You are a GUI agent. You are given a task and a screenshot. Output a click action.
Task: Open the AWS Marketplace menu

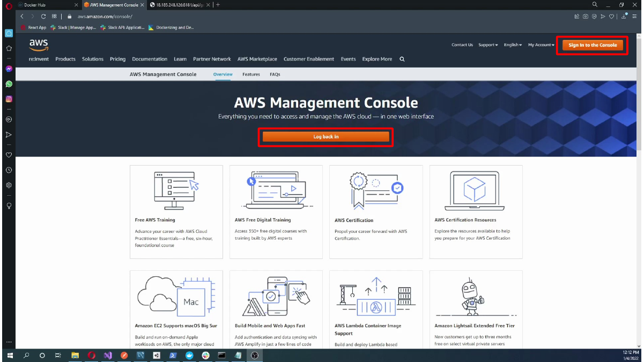tap(257, 59)
